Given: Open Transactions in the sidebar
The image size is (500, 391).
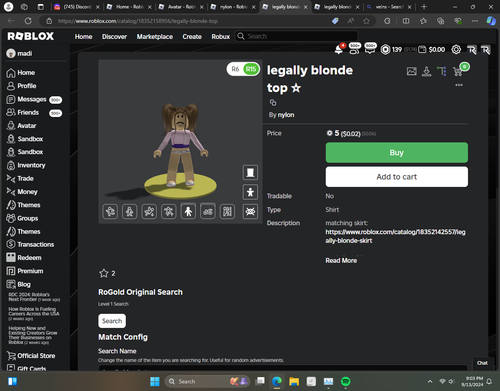Looking at the screenshot, I should tap(30, 245).
